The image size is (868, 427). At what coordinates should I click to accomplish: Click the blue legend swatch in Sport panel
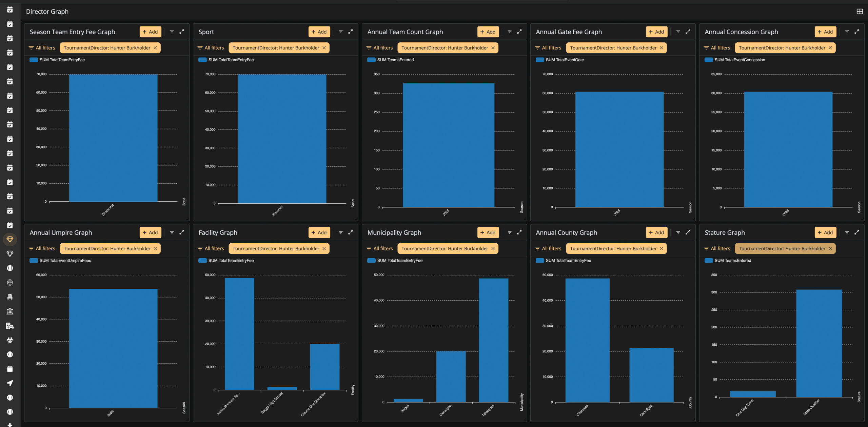coord(202,60)
